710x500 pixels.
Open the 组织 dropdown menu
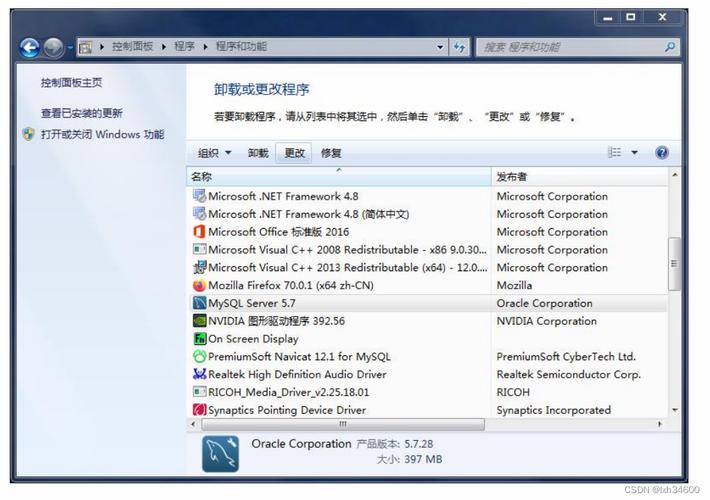215,153
